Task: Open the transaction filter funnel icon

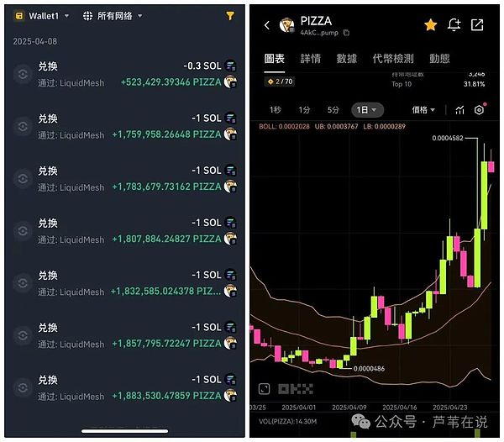Action: 230,16
